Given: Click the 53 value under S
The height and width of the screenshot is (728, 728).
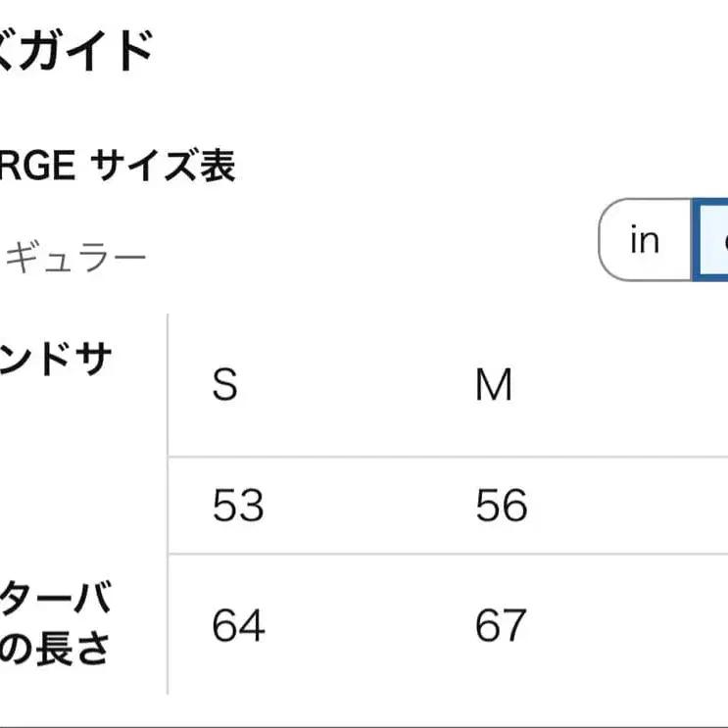Looking at the screenshot, I should 238,506.
